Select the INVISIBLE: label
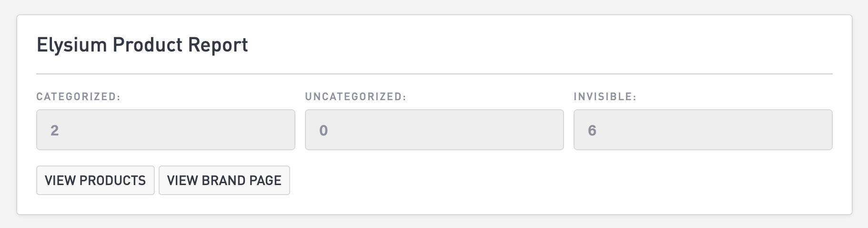The height and width of the screenshot is (228, 868). [605, 97]
